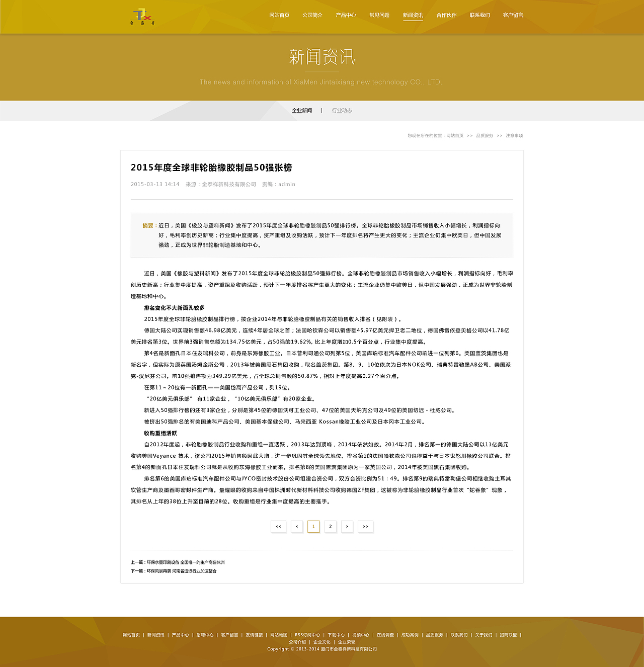This screenshot has width=644, height=667.
Task: Click the footer Copyright 2013-2014 text
Action: 322,649
